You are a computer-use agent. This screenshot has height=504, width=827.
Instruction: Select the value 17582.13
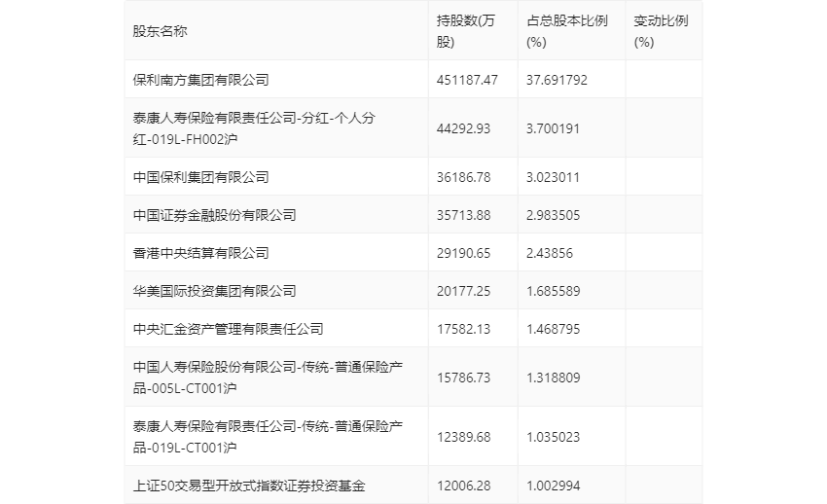pos(463,329)
